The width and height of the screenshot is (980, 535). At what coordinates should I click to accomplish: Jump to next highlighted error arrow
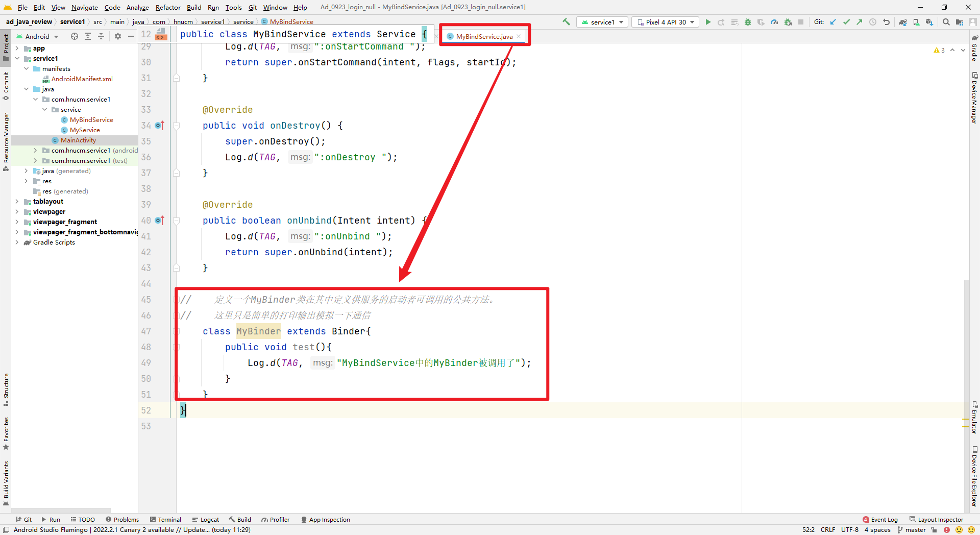point(963,50)
